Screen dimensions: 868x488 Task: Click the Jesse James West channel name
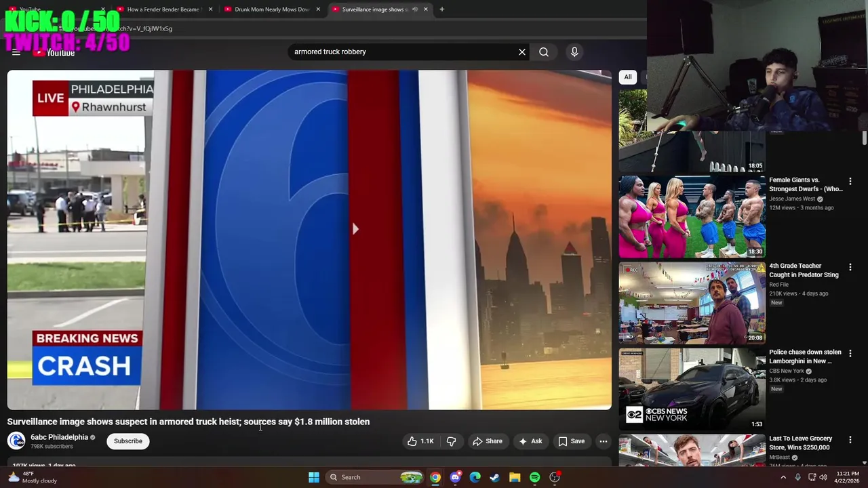792,199
